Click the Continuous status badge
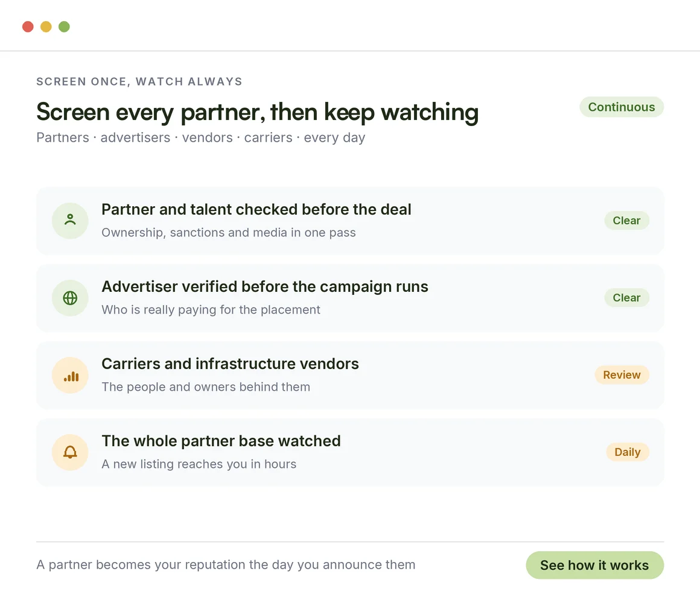This screenshot has width=700, height=603. 622,107
